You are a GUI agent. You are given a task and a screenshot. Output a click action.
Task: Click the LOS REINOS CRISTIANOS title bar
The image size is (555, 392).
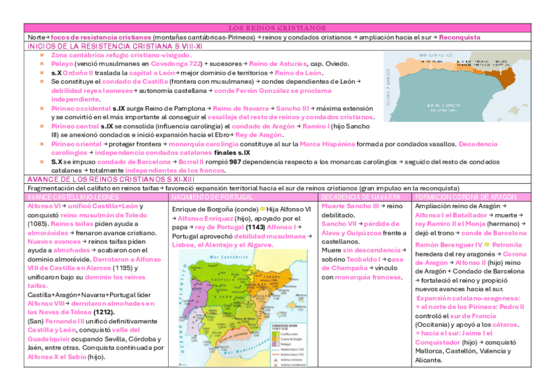277,28
